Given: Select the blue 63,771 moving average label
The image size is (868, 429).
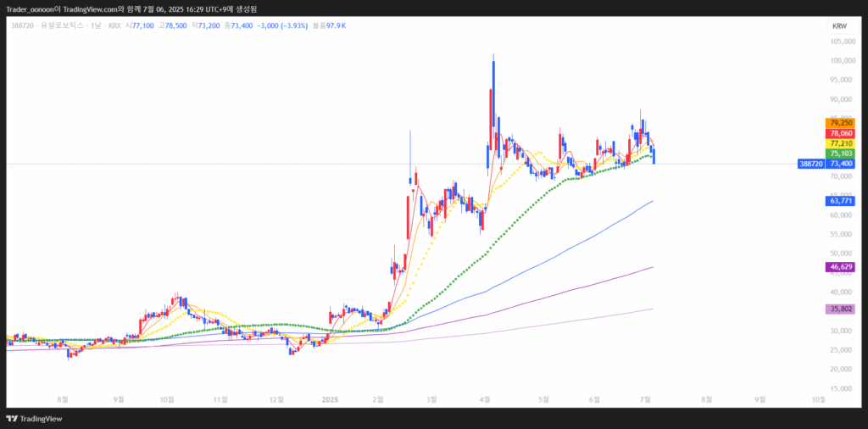Looking at the screenshot, I should coord(841,201).
